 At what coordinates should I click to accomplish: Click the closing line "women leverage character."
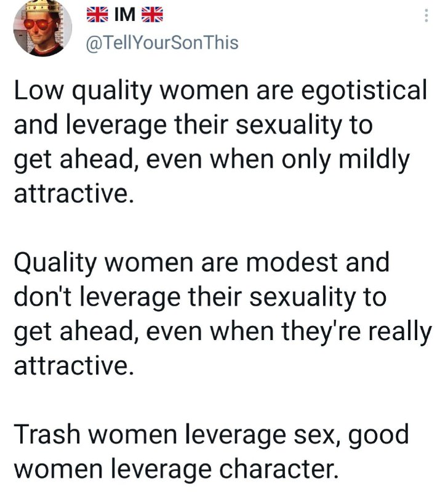pyautogui.click(x=177, y=470)
